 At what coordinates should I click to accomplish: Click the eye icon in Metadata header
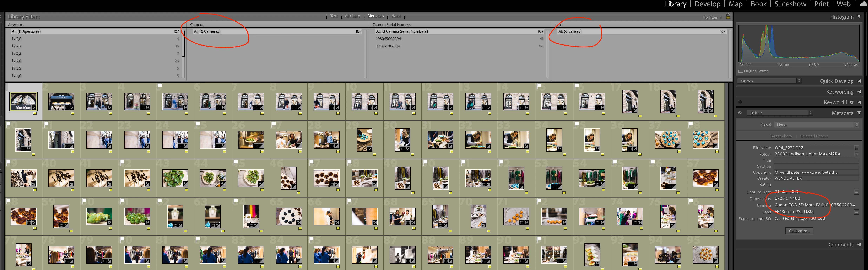tap(740, 113)
